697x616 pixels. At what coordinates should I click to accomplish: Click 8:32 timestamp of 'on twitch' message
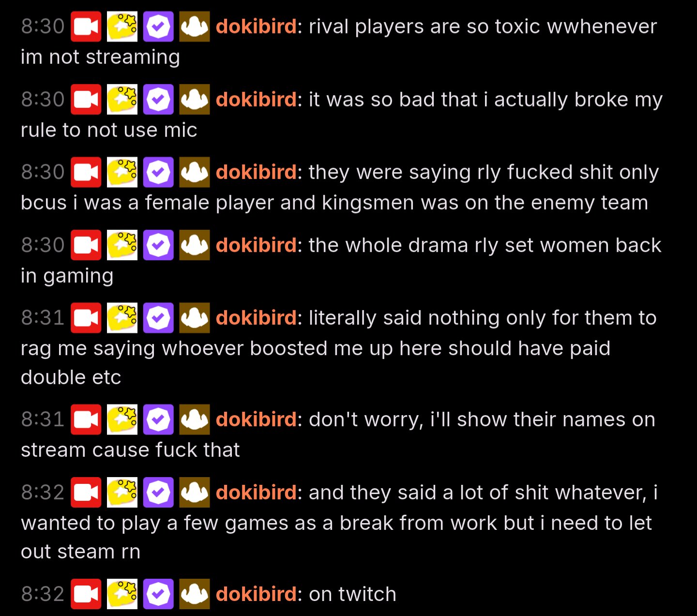coord(43,594)
